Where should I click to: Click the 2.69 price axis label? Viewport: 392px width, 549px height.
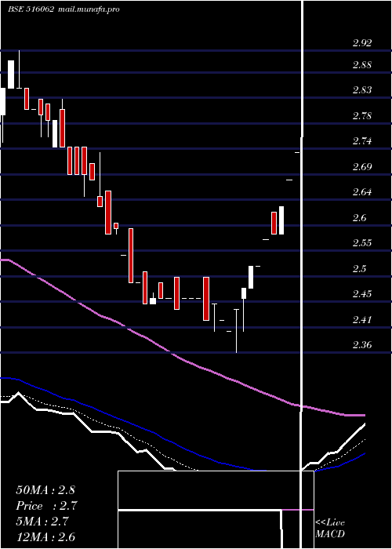[x=362, y=166]
